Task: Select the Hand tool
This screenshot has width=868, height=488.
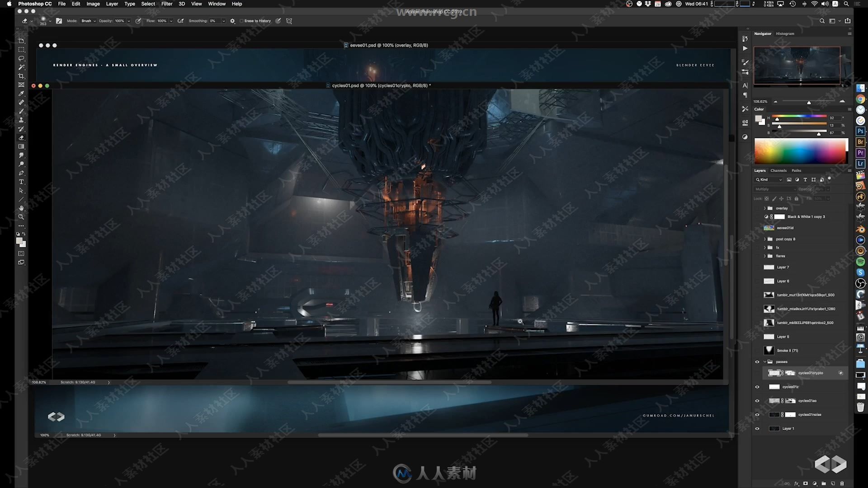Action: tap(21, 208)
